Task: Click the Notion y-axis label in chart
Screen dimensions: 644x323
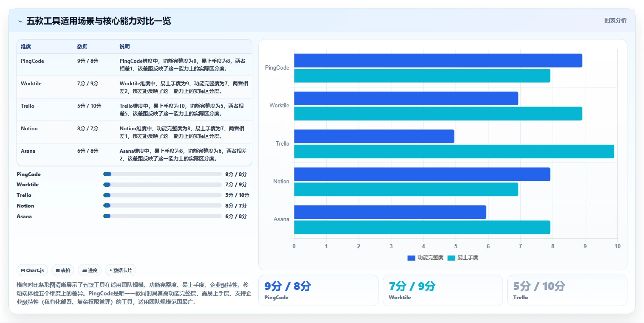Action: coord(281,182)
